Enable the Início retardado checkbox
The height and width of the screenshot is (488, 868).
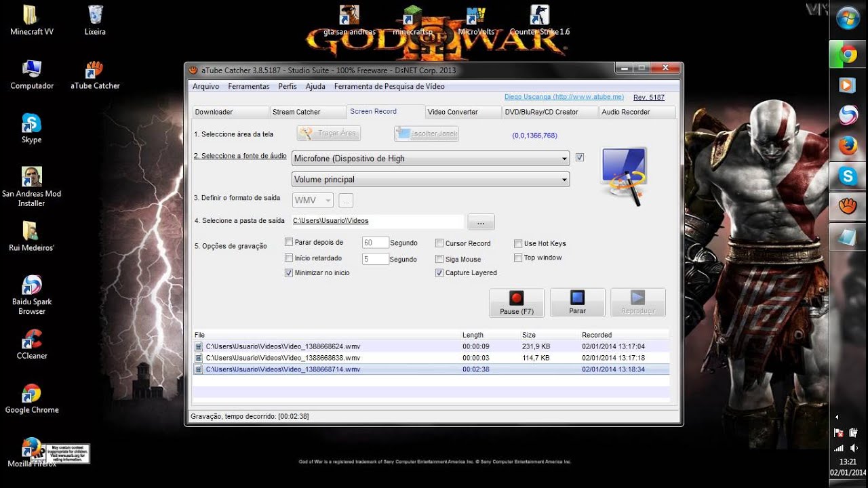point(289,258)
